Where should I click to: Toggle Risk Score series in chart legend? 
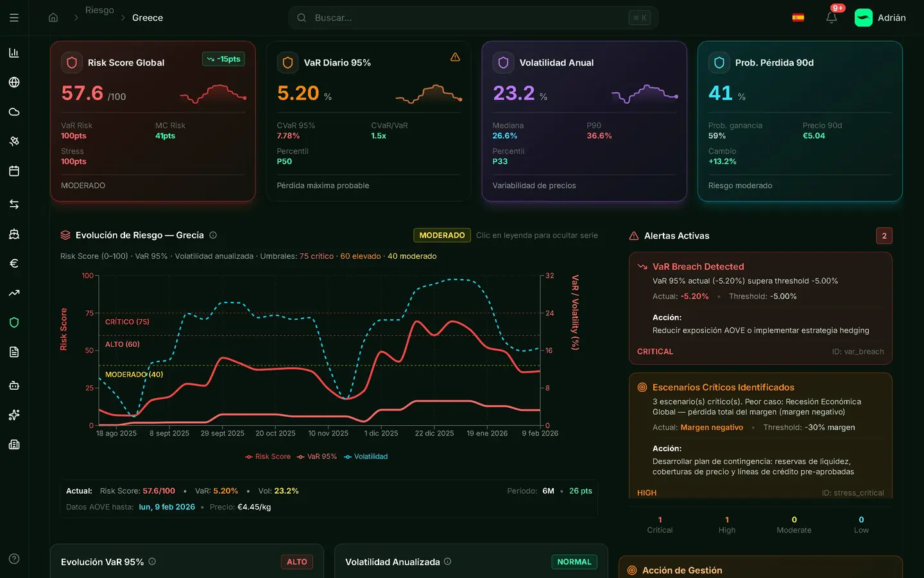click(268, 457)
